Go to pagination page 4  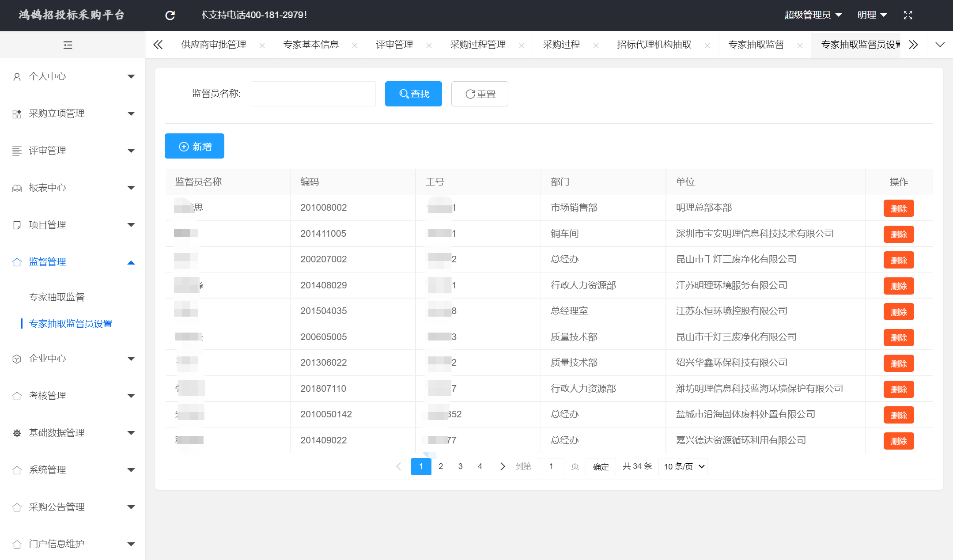click(480, 466)
